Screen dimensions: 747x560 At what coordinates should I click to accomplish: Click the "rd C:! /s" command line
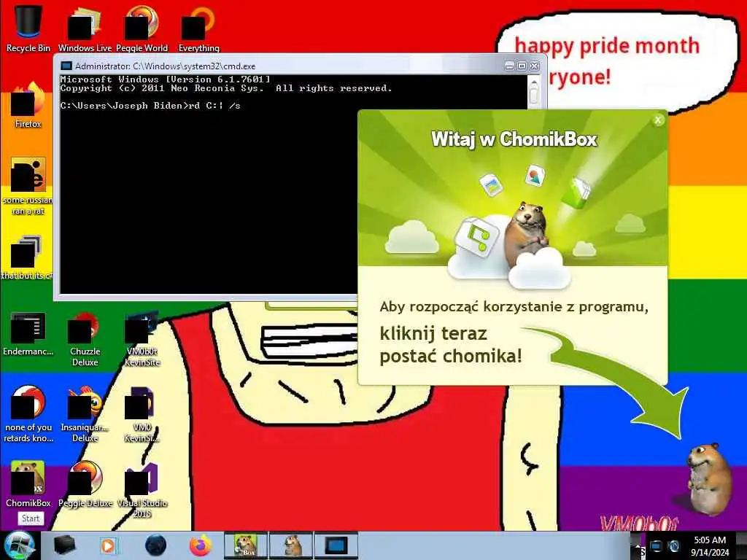tap(150, 106)
